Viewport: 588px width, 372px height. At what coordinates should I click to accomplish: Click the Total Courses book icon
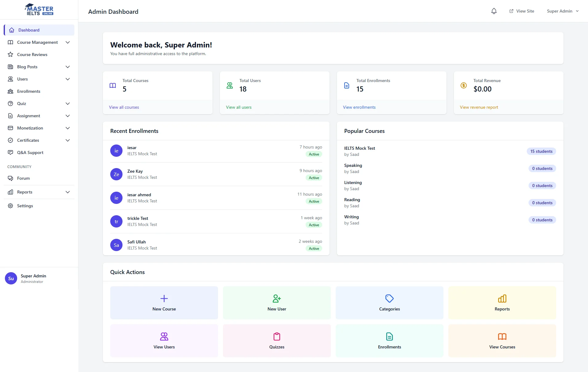pos(113,85)
